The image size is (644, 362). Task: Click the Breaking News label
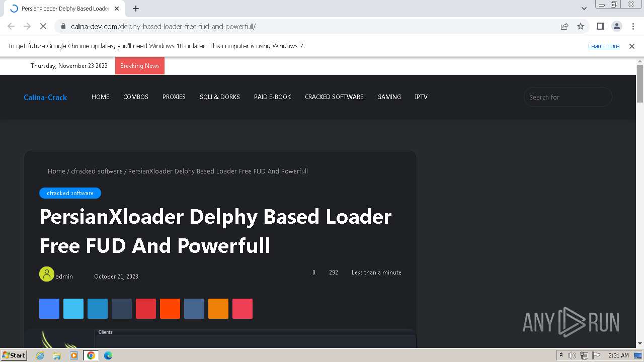140,66
